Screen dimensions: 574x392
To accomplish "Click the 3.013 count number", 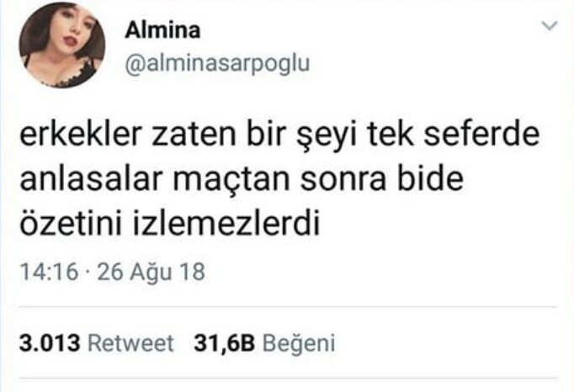I will (50, 343).
